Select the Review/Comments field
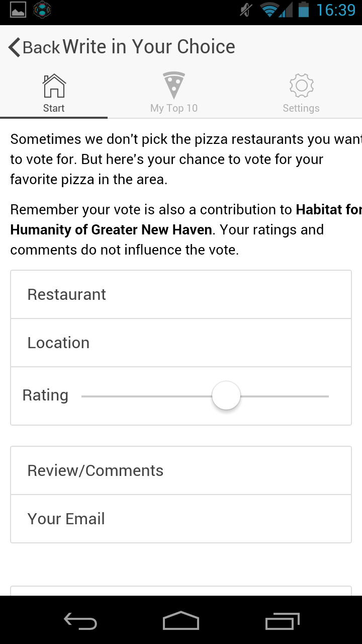Image resolution: width=362 pixels, height=644 pixels. pyautogui.click(x=181, y=470)
